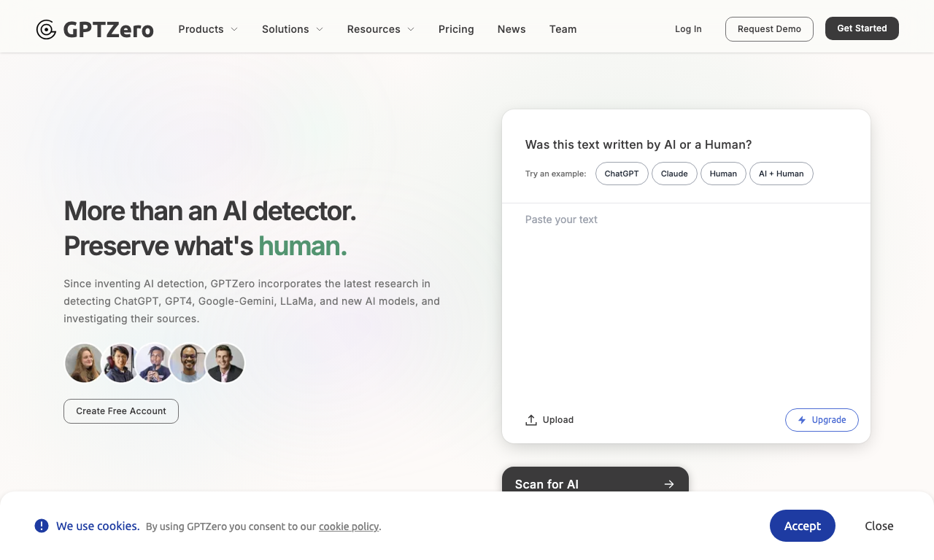
Task: Close the cookie banner
Action: pos(879,526)
